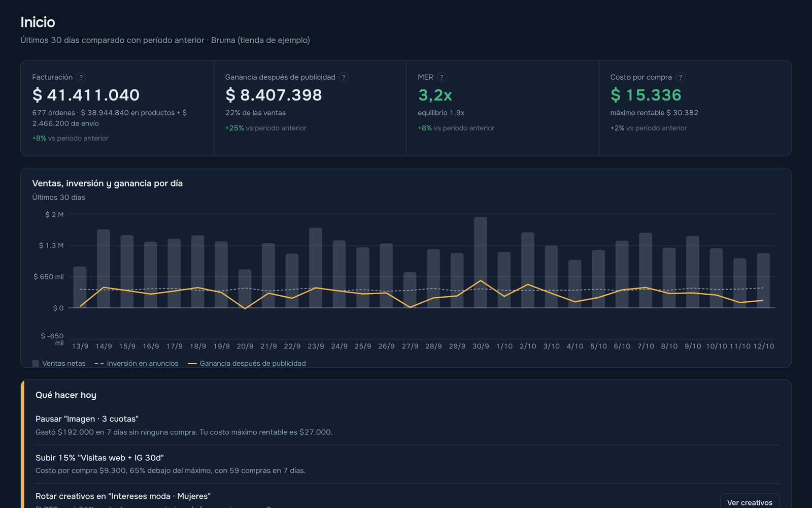The width and height of the screenshot is (812, 508).
Task: Click chart title Ventas, inversión y ganancia por día
Action: [x=107, y=183]
